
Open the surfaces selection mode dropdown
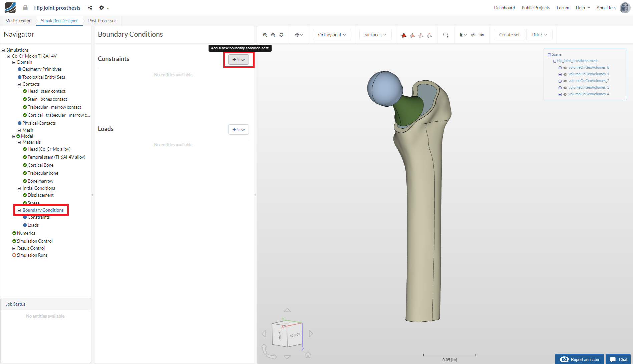(x=375, y=35)
